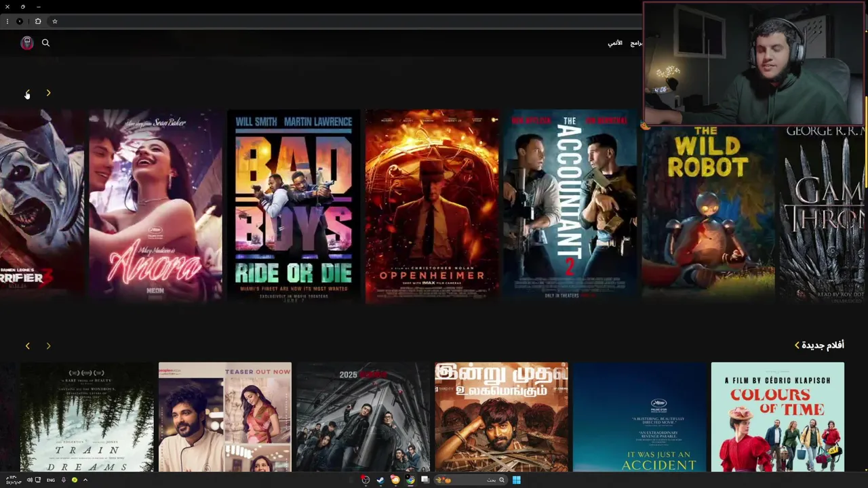
Task: Open the الأنمي menu item
Action: point(615,43)
